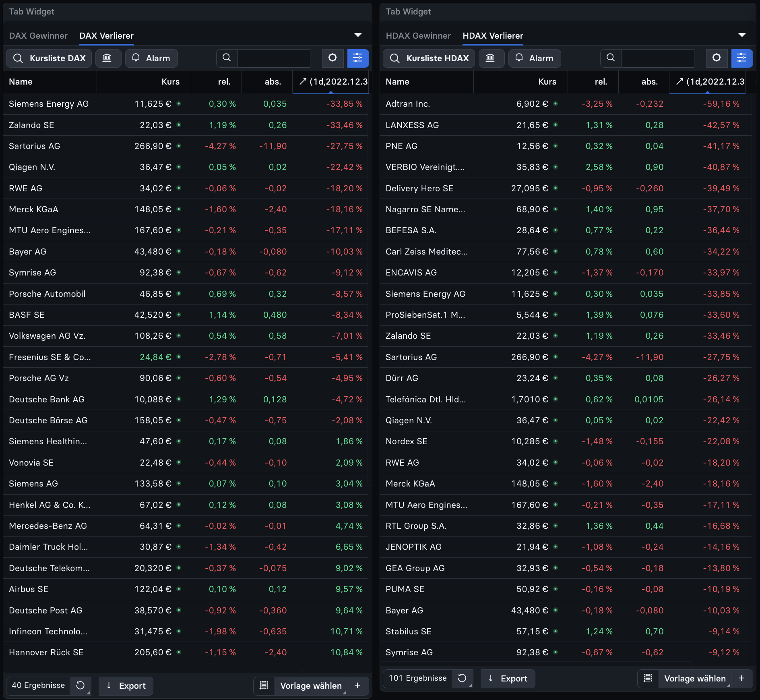Select LANXESS AG row in HDAX list
Image resolution: width=760 pixels, height=700 pixels.
tap(566, 125)
